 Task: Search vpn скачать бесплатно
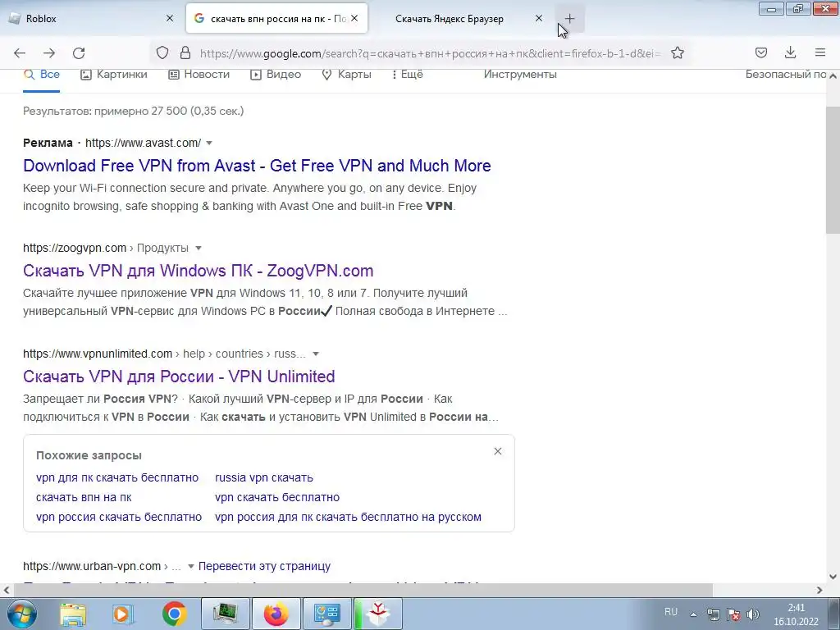tap(277, 497)
